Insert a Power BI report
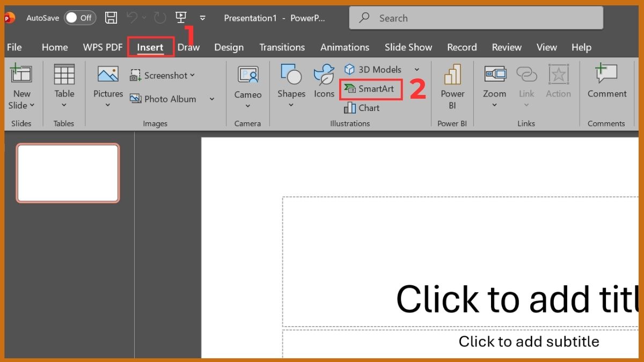 (452, 86)
